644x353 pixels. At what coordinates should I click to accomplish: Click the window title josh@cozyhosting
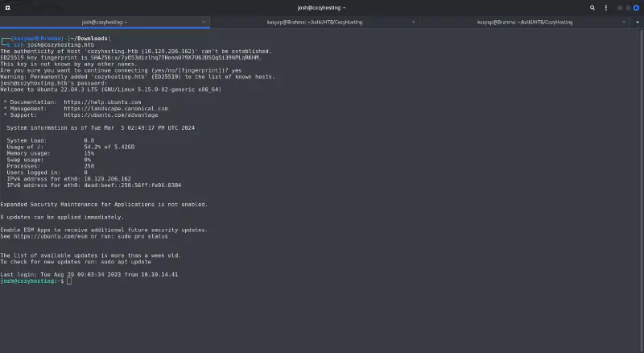[321, 7]
